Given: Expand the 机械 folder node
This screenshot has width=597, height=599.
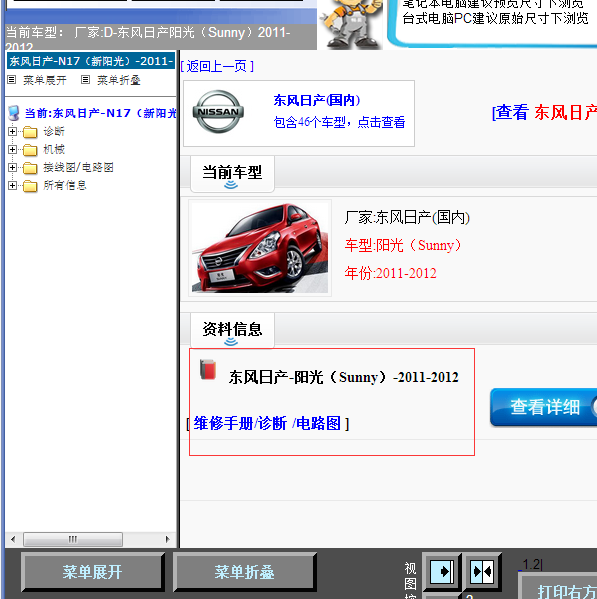Looking at the screenshot, I should pos(12,149).
